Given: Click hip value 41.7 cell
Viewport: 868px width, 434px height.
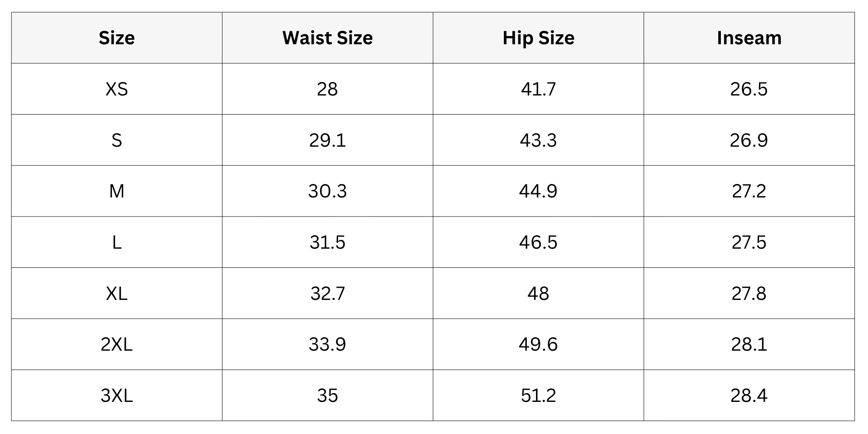Looking at the screenshot, I should pos(538,89).
